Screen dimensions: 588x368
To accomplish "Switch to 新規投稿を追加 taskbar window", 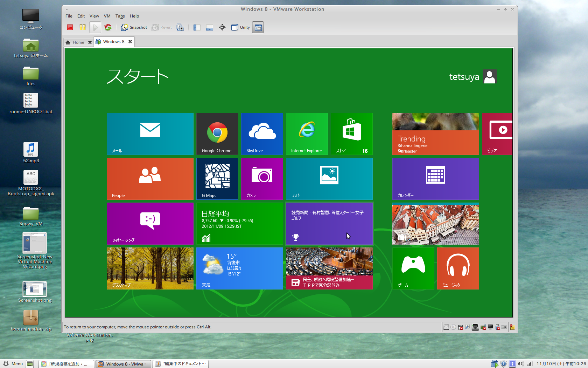I will click(66, 364).
